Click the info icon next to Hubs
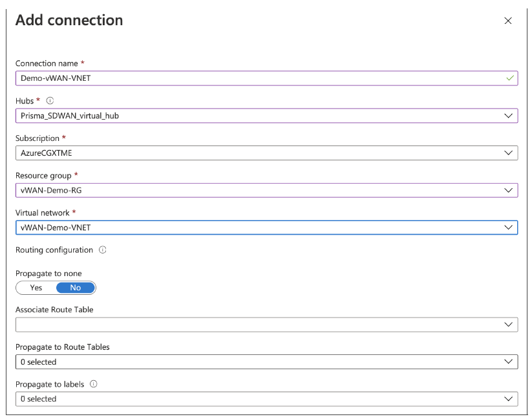Viewport: 532px width, 419px height. 50,101
